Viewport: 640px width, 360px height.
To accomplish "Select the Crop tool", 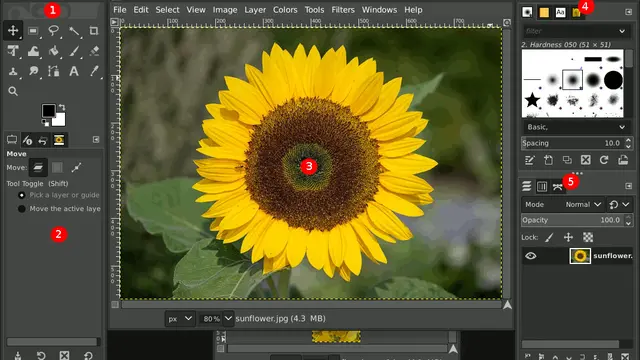I will point(93,31).
